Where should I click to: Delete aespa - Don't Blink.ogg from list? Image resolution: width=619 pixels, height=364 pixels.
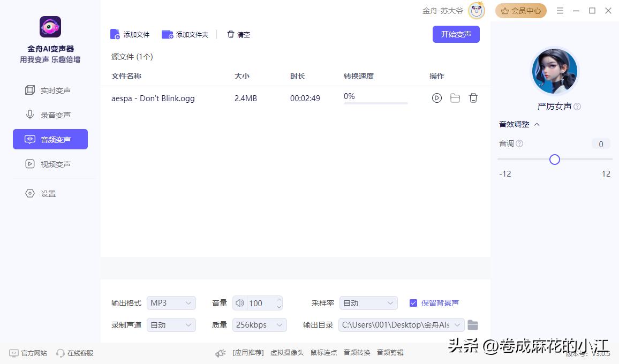(473, 98)
